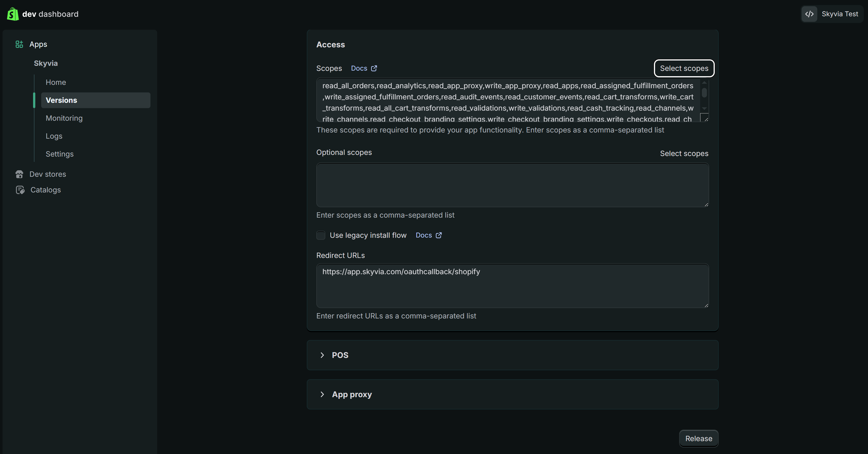Select the Dev stores icon
The width and height of the screenshot is (868, 454).
(x=20, y=174)
